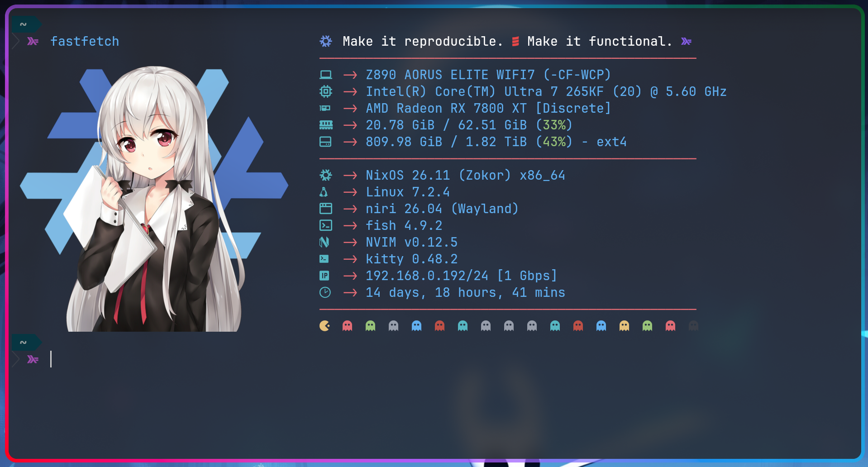Click the NixOS snowflake icon in the header line
Image resolution: width=868 pixels, height=467 pixels.
click(326, 41)
